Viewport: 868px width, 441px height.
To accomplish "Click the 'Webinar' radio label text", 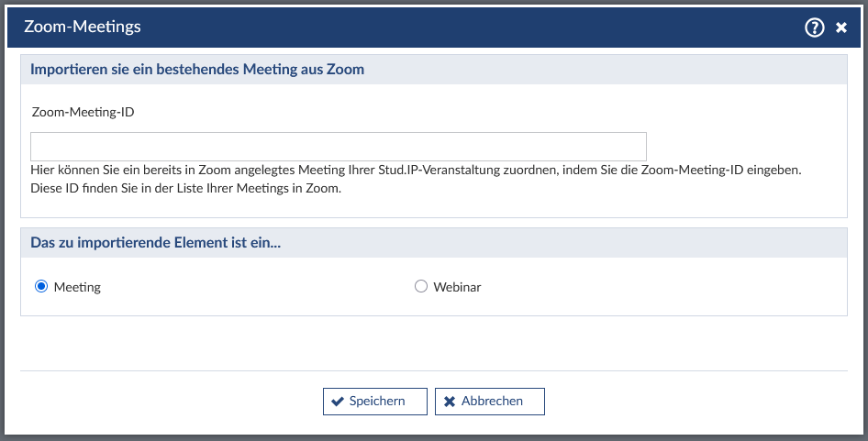I will 457,287.
